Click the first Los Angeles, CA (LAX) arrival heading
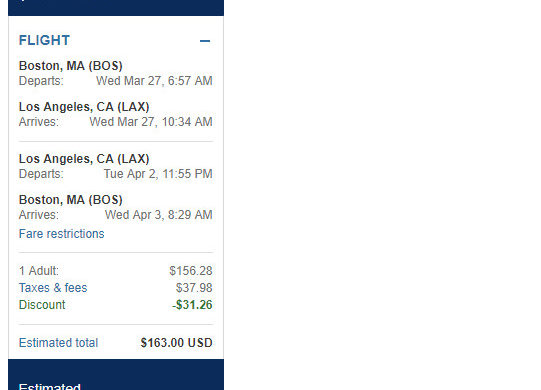Screen dimensions: 541x390 84,107
